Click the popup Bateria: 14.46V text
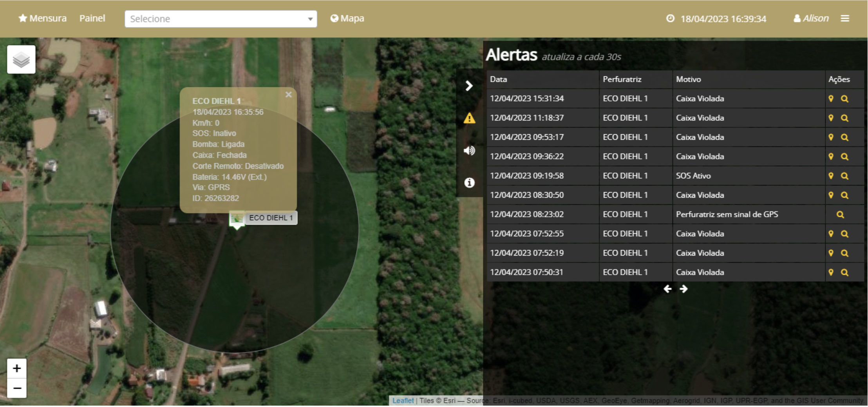 [230, 177]
